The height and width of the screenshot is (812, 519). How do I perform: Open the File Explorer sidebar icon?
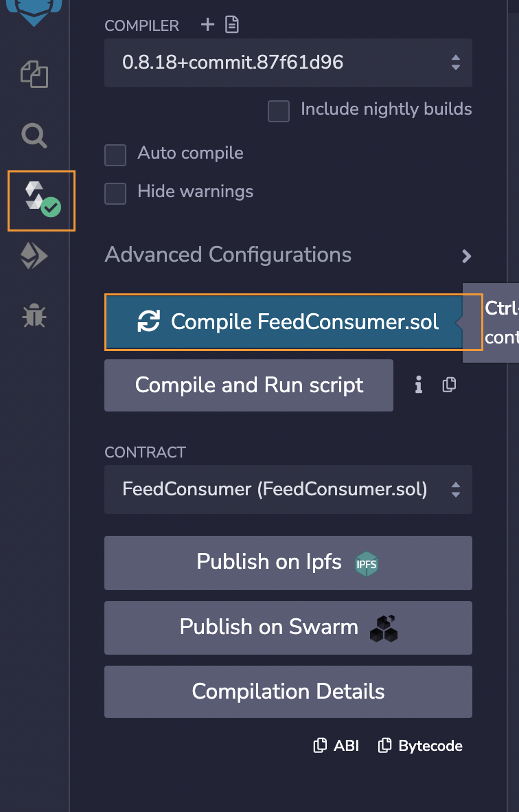(x=34, y=74)
